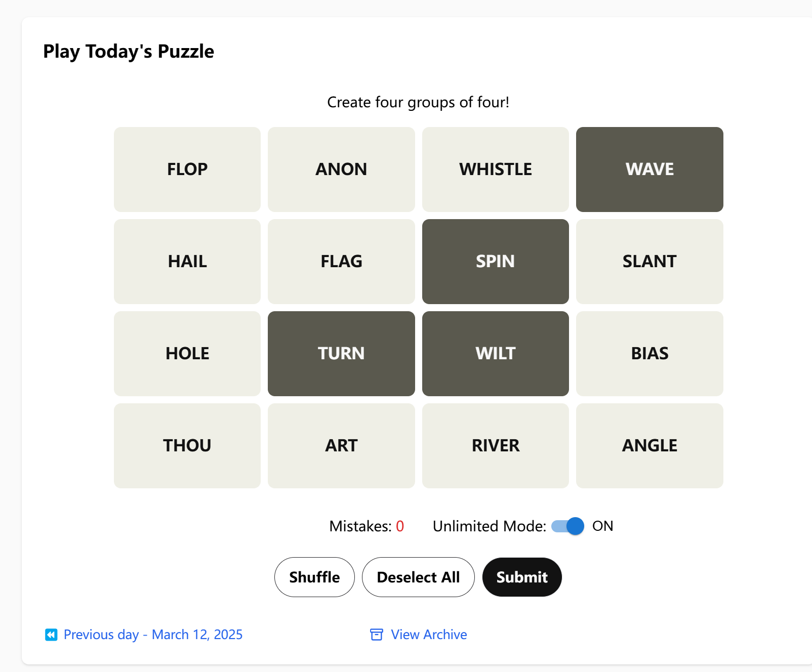Open Previous day March 12, 2025 link

coord(153,635)
